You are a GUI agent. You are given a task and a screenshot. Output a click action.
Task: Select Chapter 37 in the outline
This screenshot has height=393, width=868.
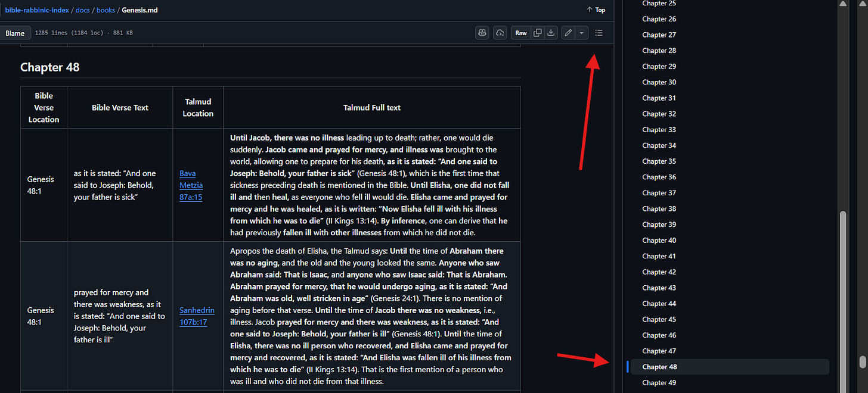tap(659, 193)
